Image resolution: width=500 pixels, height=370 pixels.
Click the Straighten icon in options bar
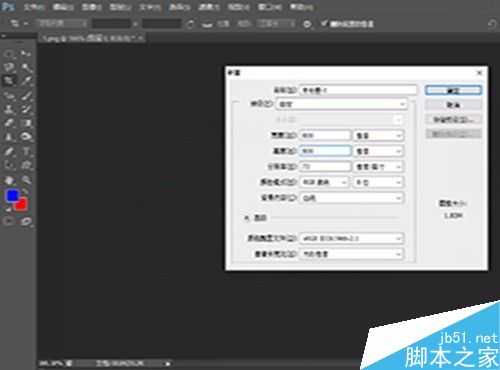[207, 24]
